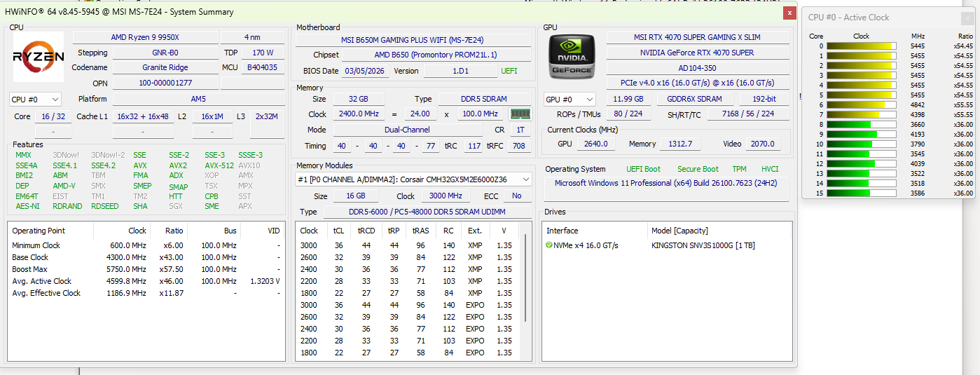Click the SSE4A feature label
The image size is (980, 375).
pos(27,166)
